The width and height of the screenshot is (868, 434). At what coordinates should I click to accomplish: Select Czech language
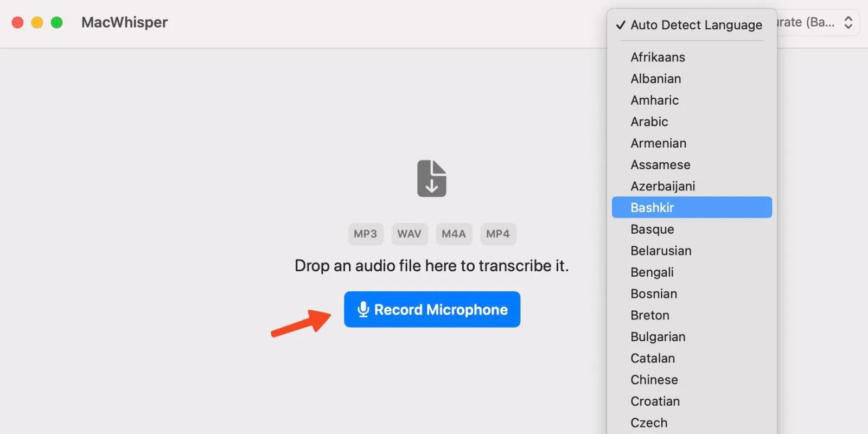click(692, 423)
